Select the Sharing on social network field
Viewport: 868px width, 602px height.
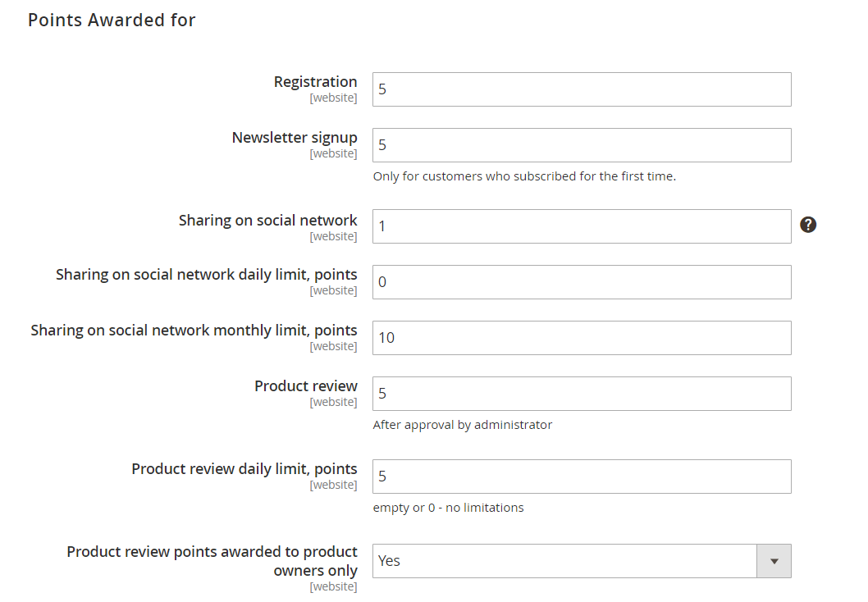click(582, 226)
